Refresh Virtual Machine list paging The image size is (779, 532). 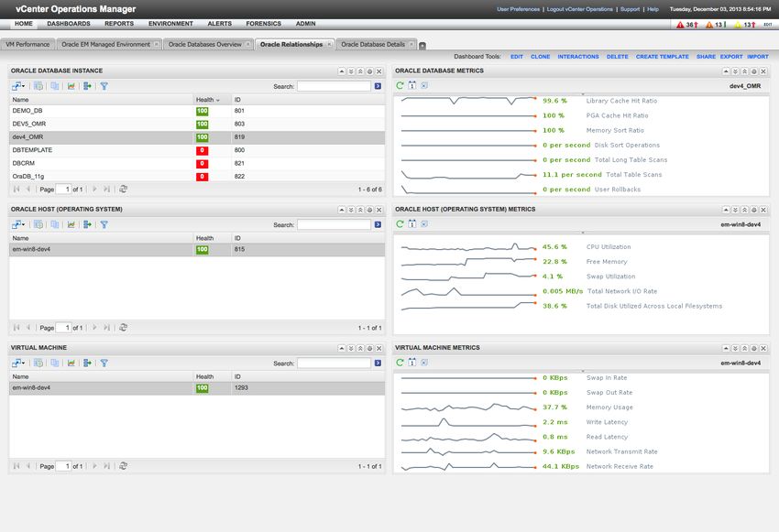[123, 466]
